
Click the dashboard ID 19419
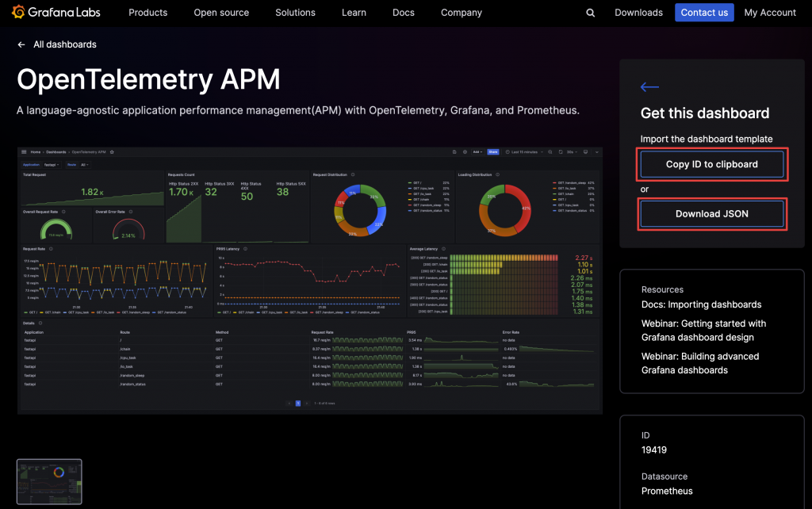pos(654,450)
